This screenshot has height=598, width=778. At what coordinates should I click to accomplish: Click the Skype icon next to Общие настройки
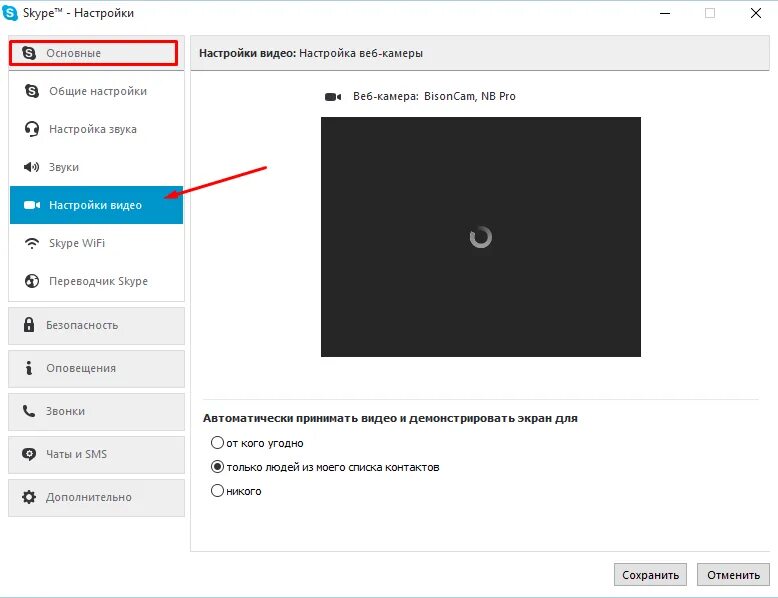coord(32,91)
